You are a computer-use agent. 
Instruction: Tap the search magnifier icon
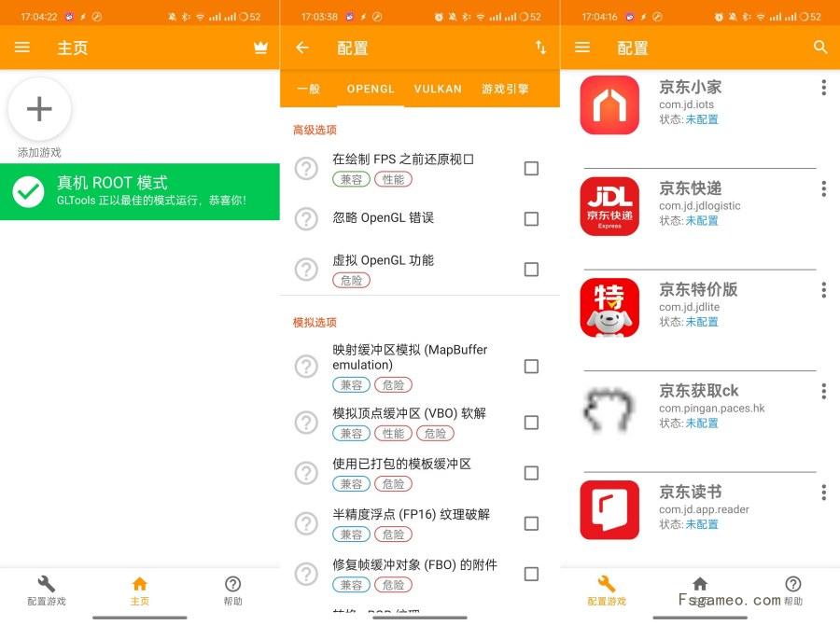pos(820,48)
